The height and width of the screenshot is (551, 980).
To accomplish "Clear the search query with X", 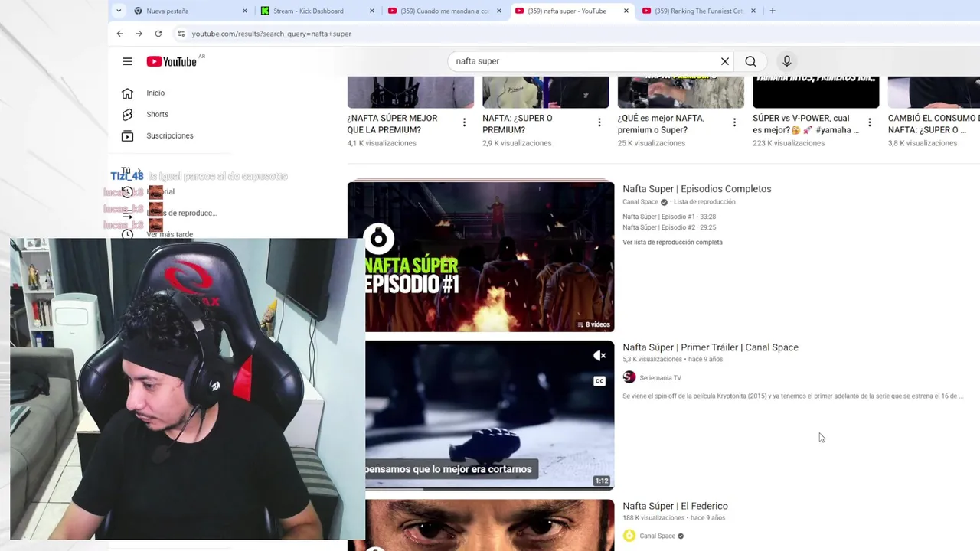I will pos(725,61).
